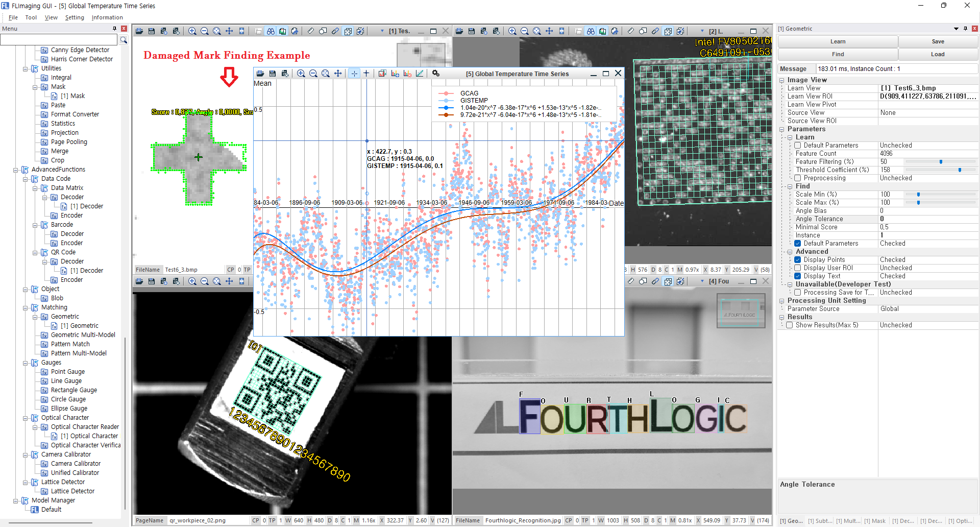
Task: Zoom in on Intel chip image view
Action: pos(512,31)
